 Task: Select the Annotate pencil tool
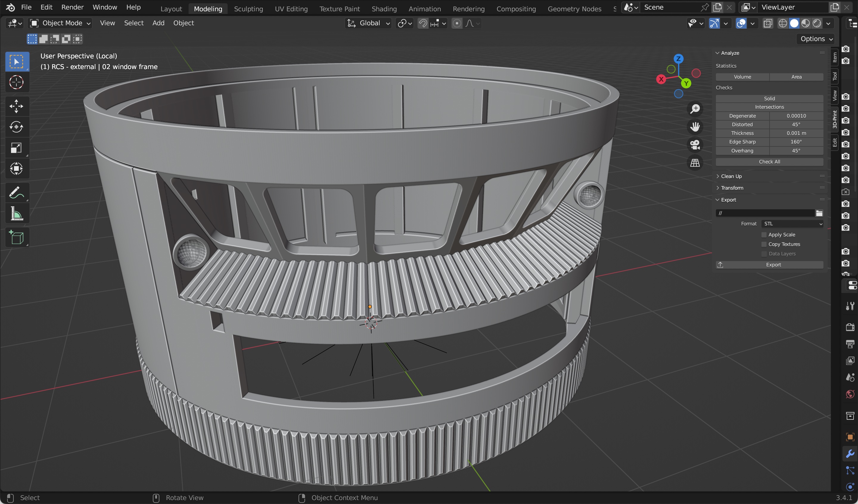(17, 193)
